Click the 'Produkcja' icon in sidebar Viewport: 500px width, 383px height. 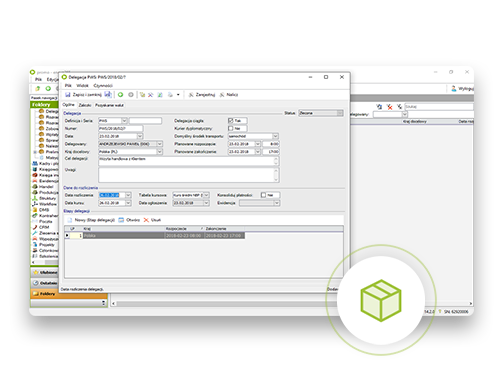pos(35,192)
